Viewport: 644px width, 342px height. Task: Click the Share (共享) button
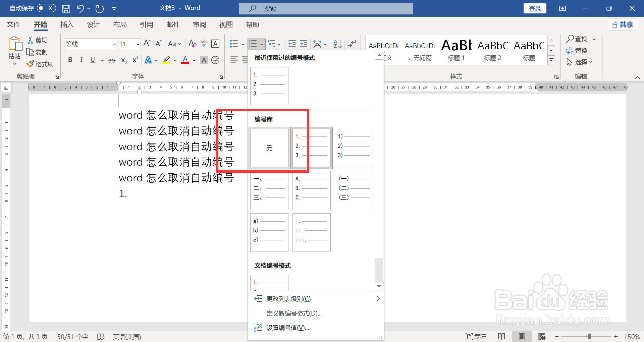coord(623,24)
